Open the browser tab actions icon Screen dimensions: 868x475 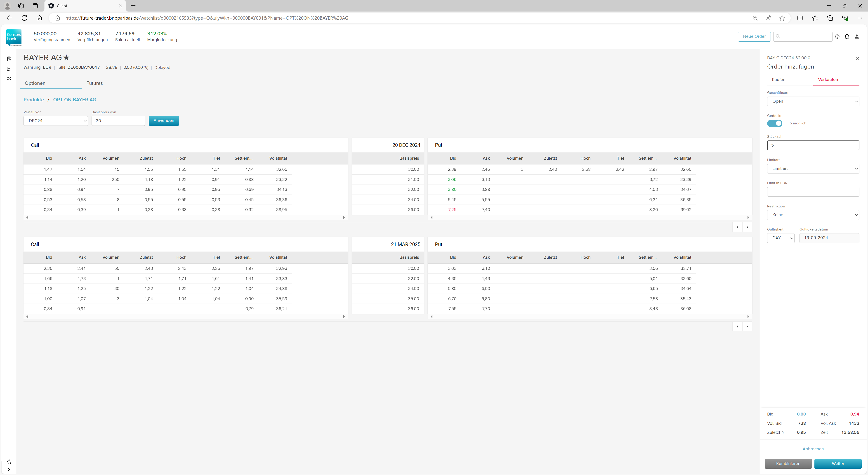pyautogui.click(x=35, y=6)
